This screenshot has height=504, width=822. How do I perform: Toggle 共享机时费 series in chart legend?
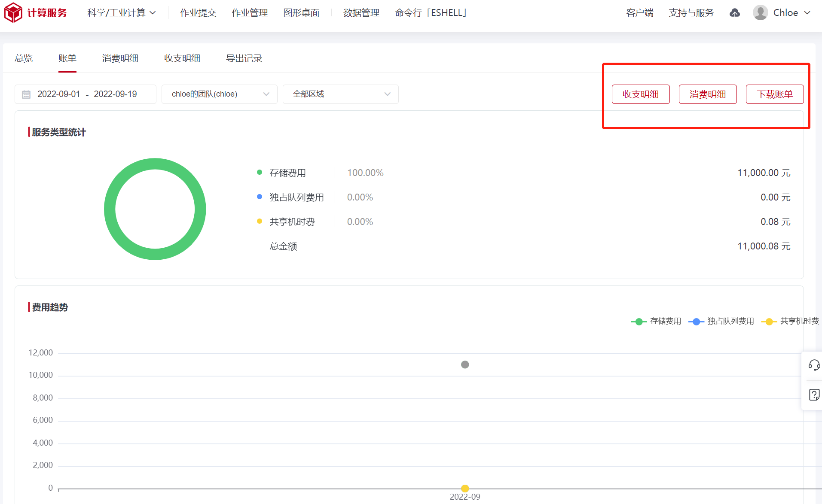point(790,321)
